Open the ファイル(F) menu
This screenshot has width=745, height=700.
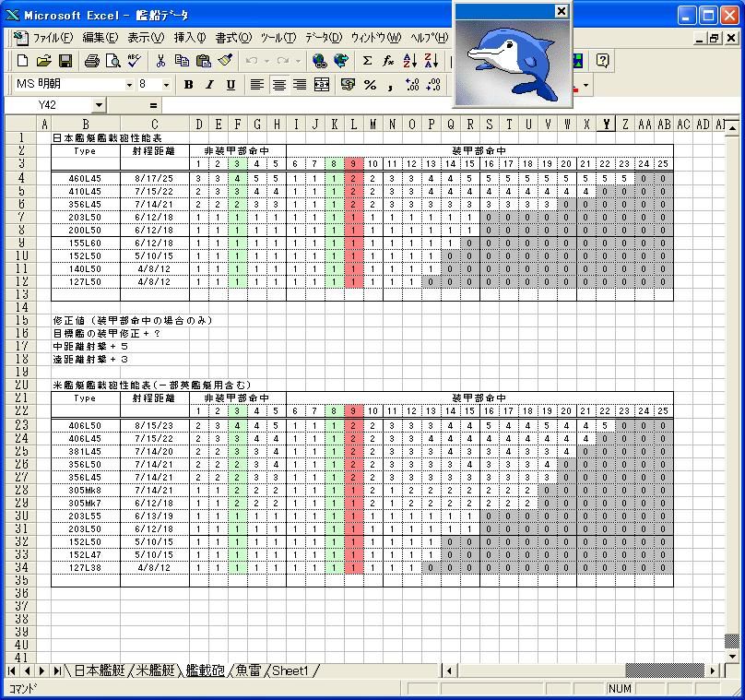click(53, 38)
